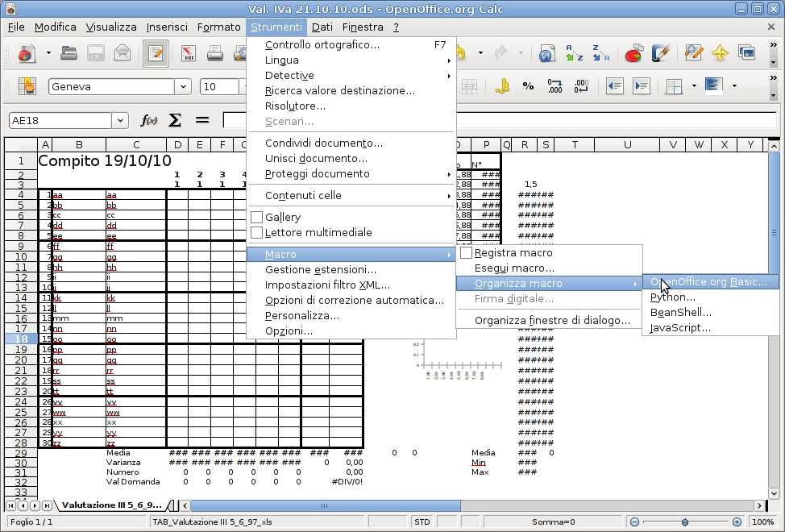Image resolution: width=785 pixels, height=532 pixels.
Task: Apply currency format with coins icon
Action: pyautogui.click(x=501, y=86)
